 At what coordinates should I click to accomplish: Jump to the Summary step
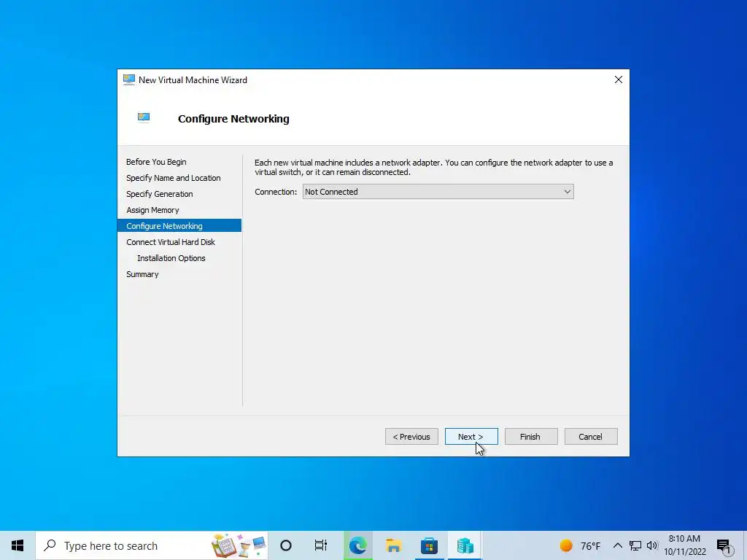tap(142, 274)
